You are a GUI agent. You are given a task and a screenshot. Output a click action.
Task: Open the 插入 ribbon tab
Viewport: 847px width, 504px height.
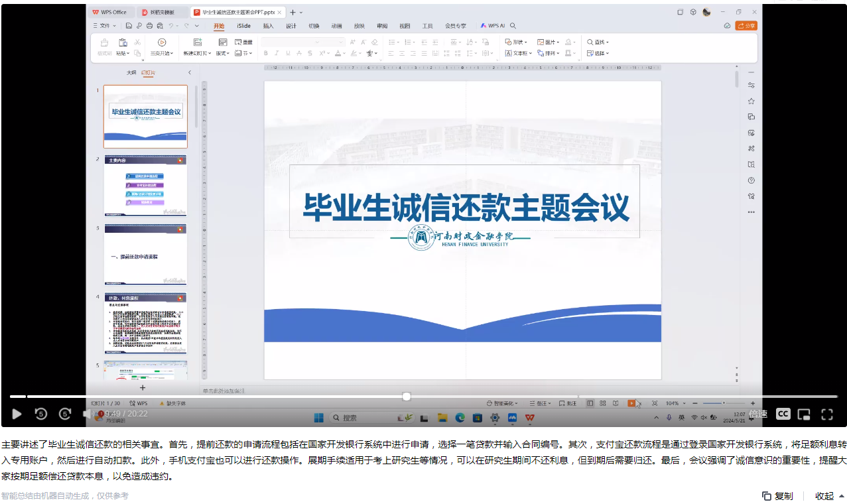coord(268,26)
